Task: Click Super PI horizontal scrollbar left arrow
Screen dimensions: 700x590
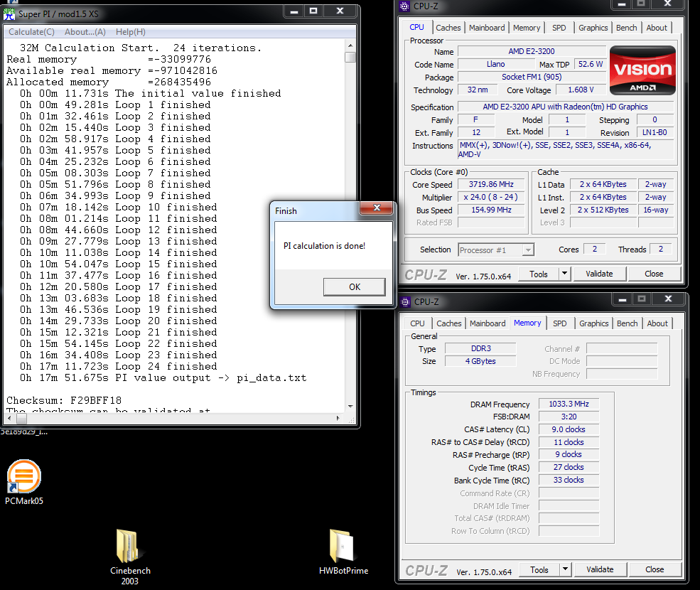Action: [x=9, y=419]
